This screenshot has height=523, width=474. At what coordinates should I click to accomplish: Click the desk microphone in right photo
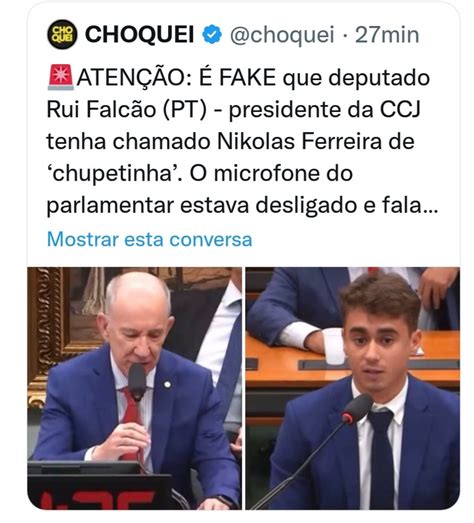coord(357,409)
